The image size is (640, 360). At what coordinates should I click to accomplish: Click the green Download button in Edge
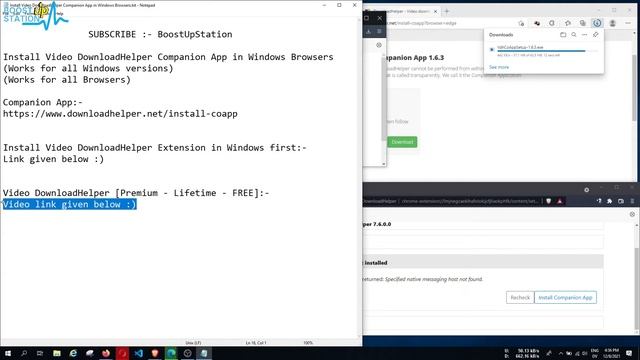402,142
